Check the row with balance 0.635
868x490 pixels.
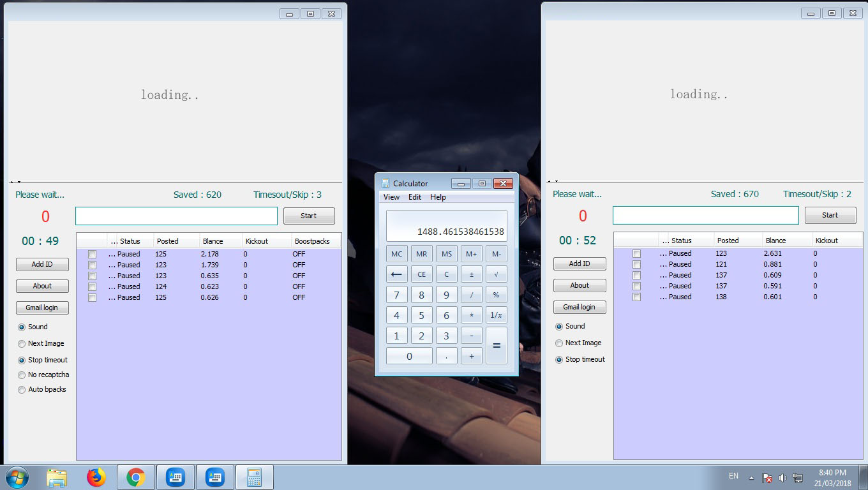point(93,276)
